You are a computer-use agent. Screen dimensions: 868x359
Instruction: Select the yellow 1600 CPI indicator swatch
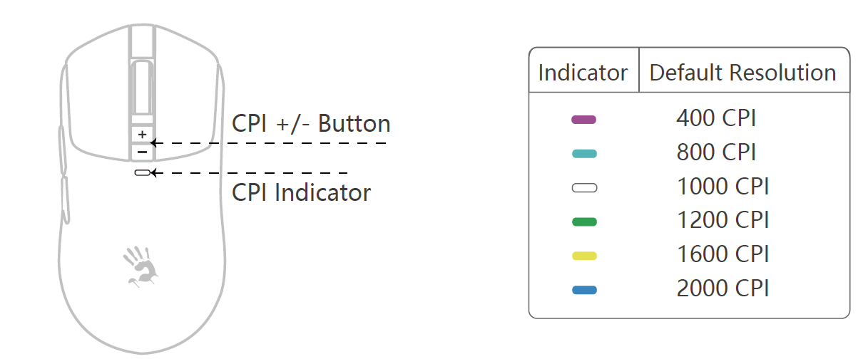pos(584,256)
